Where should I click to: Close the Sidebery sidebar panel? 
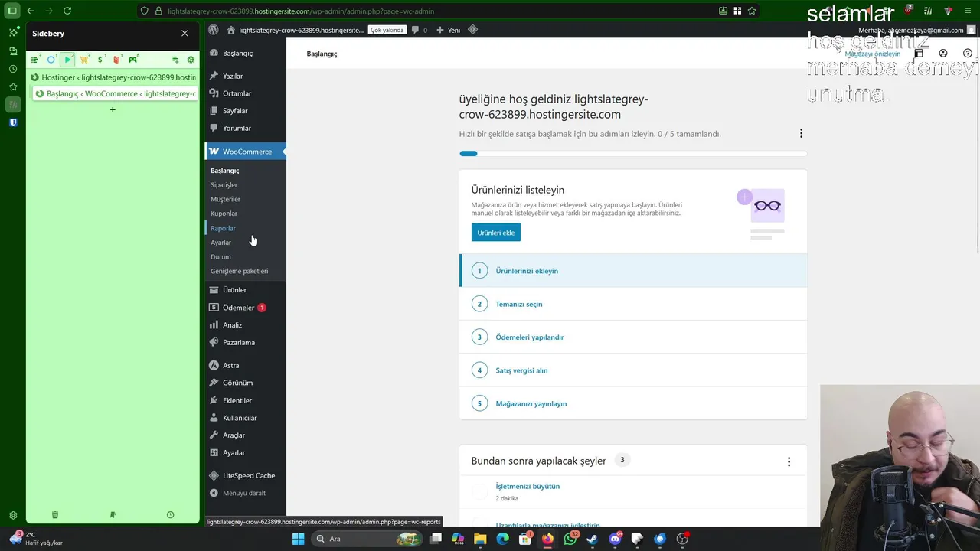[185, 34]
